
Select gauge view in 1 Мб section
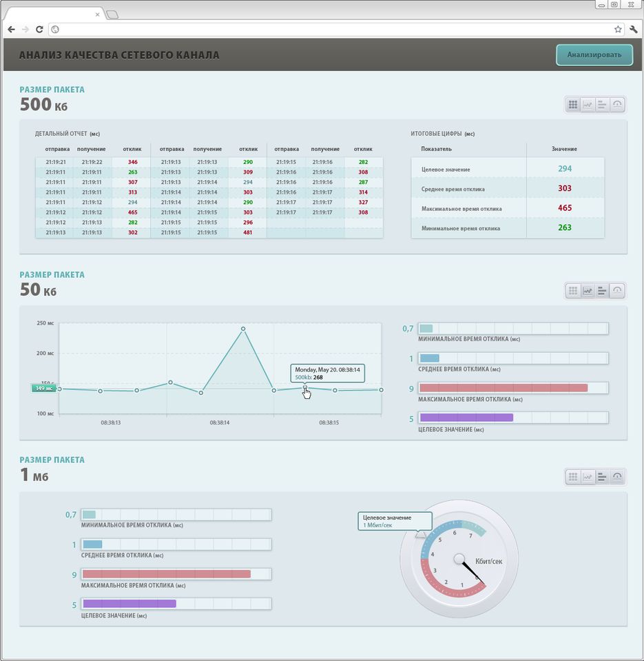[x=617, y=477]
